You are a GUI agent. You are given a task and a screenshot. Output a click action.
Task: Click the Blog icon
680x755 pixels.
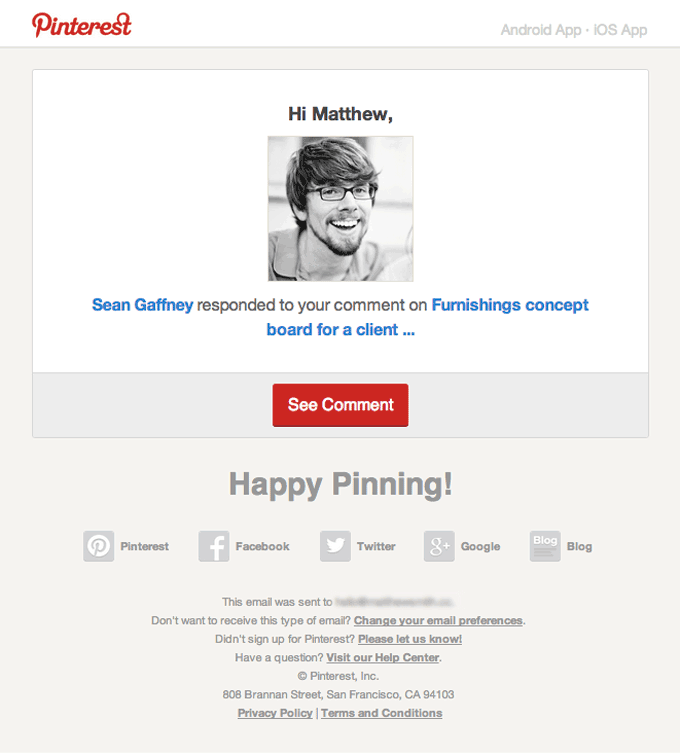click(x=545, y=546)
